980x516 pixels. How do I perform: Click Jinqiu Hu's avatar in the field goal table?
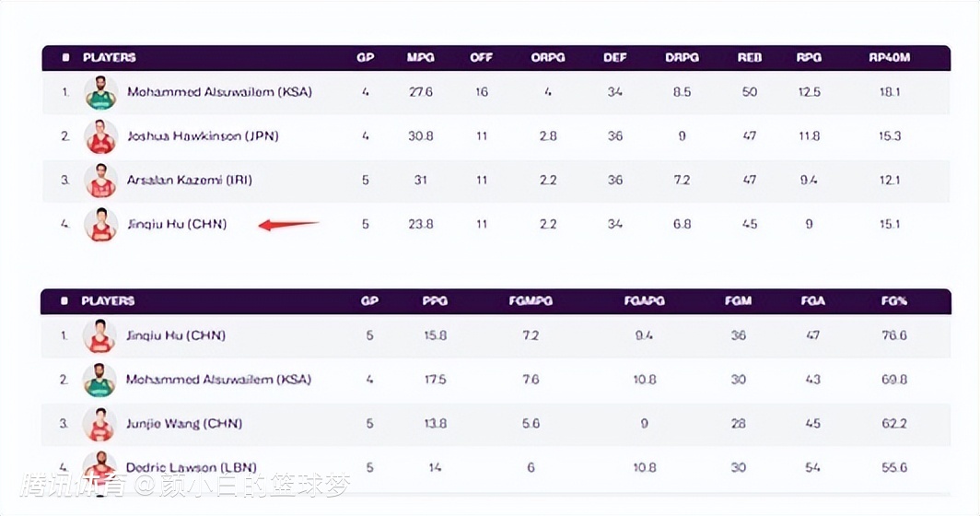(99, 336)
